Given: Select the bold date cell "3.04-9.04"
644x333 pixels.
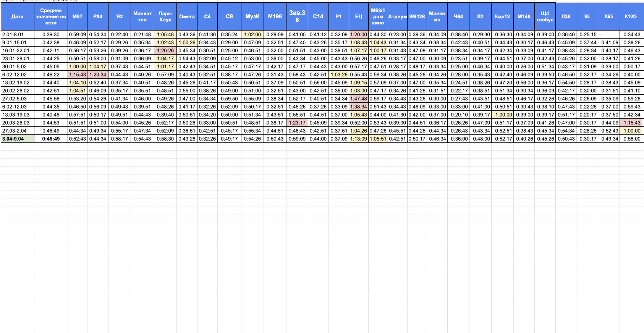Looking at the screenshot, I should pos(18,139).
